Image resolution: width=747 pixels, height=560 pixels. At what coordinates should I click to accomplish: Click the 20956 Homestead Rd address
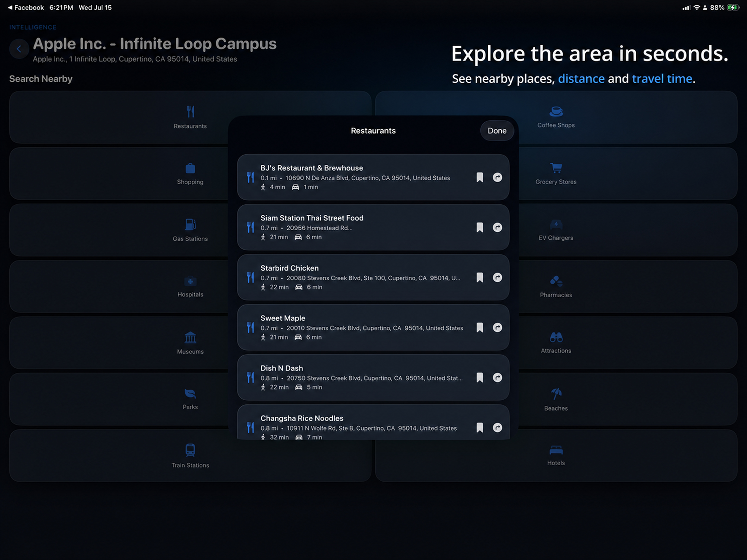click(319, 228)
